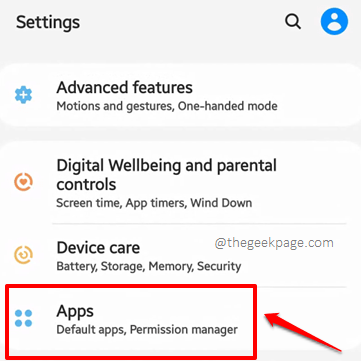Open the Apps menu title

(75, 311)
